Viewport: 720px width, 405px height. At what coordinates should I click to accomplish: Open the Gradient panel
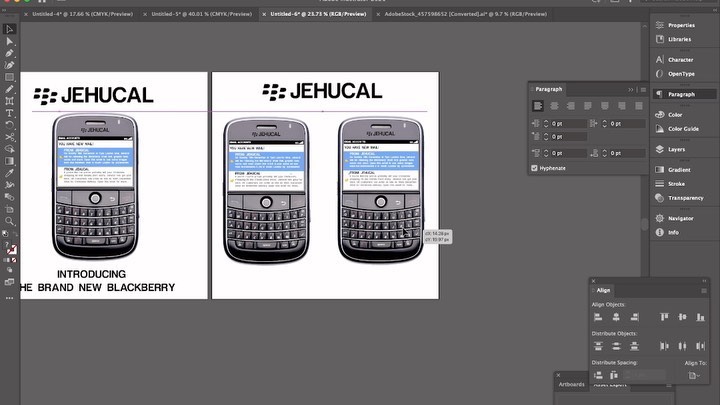click(679, 170)
